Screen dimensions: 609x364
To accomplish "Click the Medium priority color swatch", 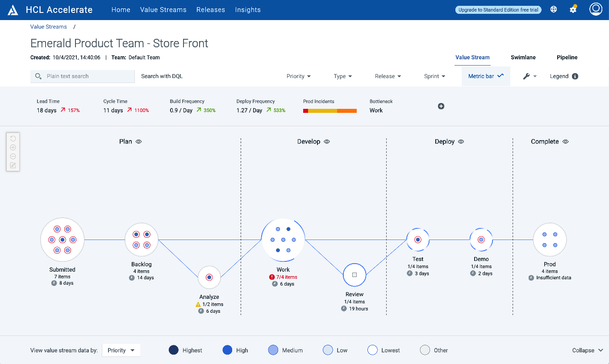I will click(273, 350).
